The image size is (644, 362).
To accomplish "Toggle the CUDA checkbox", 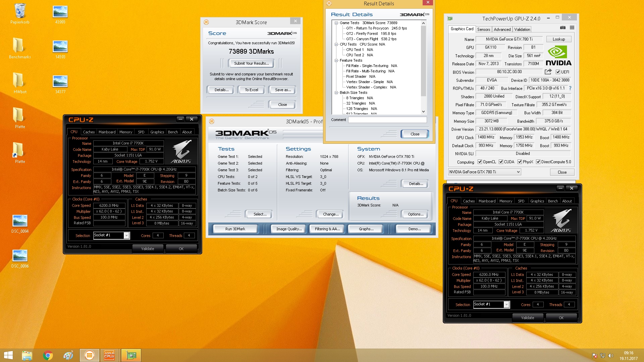I will (x=501, y=162).
